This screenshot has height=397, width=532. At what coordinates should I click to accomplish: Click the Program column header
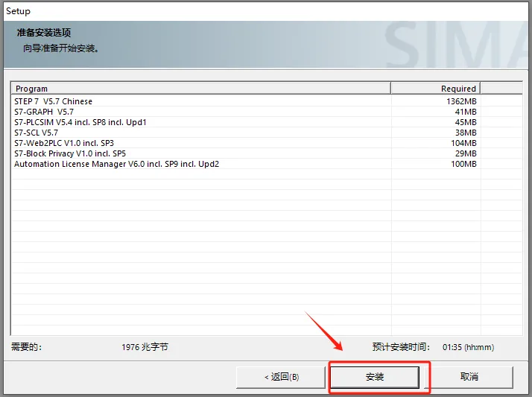pyautogui.click(x=201, y=89)
